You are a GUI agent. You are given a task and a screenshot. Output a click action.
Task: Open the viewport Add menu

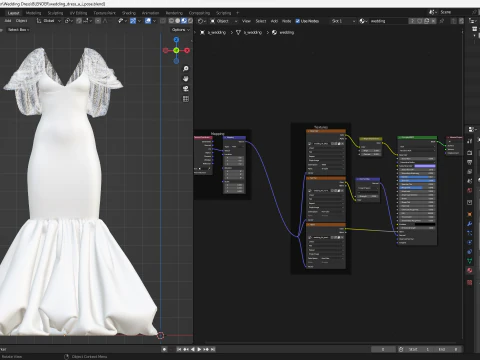pos(8,21)
